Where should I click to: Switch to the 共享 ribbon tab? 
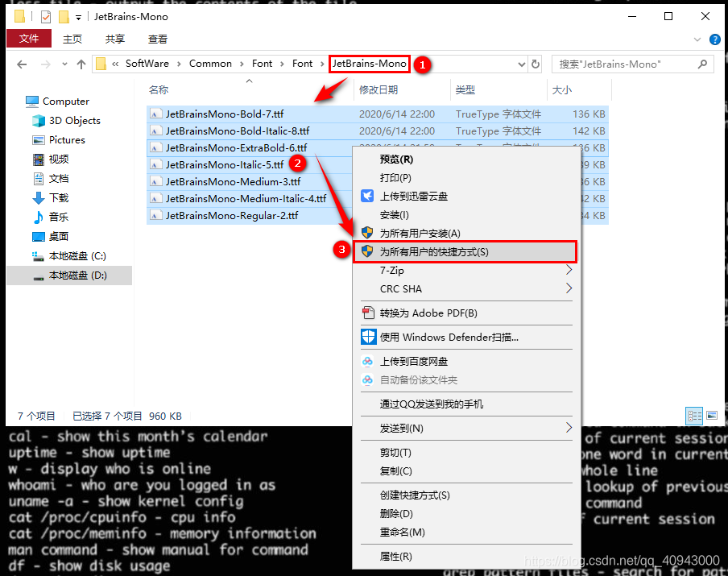pyautogui.click(x=114, y=39)
